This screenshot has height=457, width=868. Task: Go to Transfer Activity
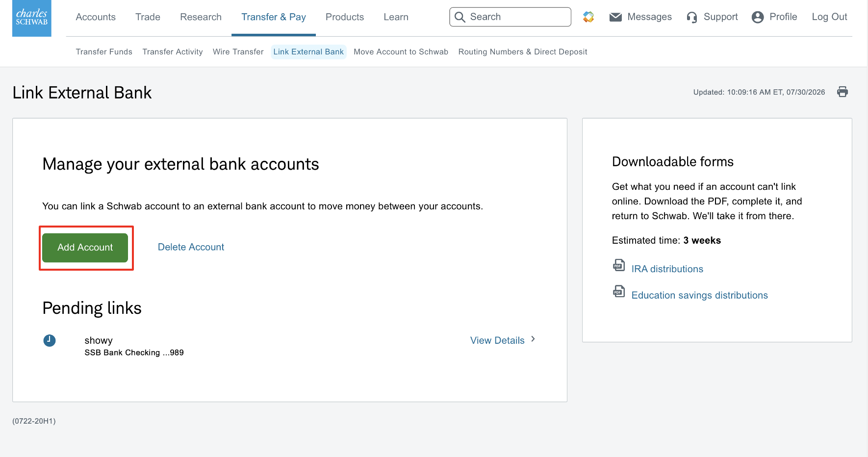pyautogui.click(x=173, y=51)
